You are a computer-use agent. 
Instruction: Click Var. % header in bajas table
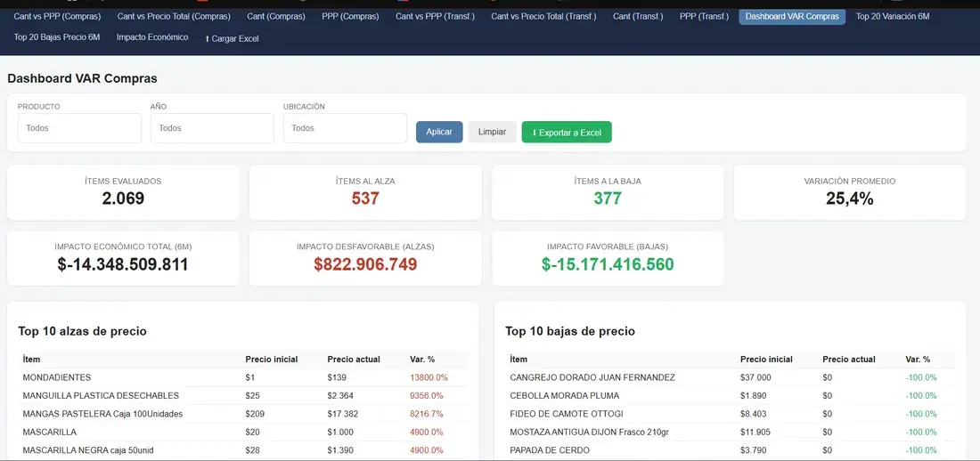(918, 360)
